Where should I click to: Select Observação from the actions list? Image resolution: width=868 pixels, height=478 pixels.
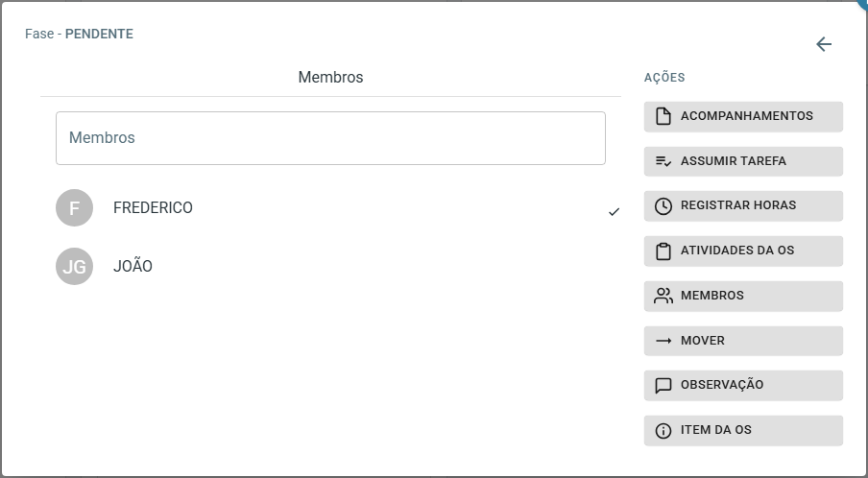pyautogui.click(x=743, y=386)
